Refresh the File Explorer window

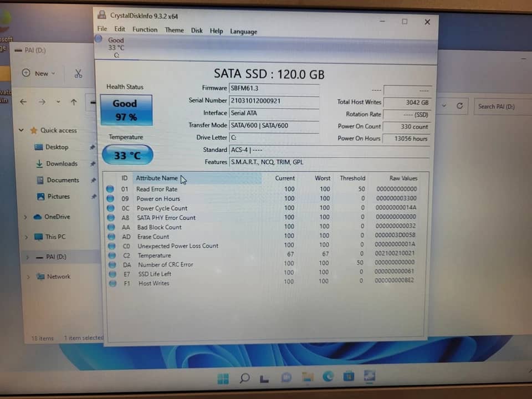pyautogui.click(x=460, y=106)
